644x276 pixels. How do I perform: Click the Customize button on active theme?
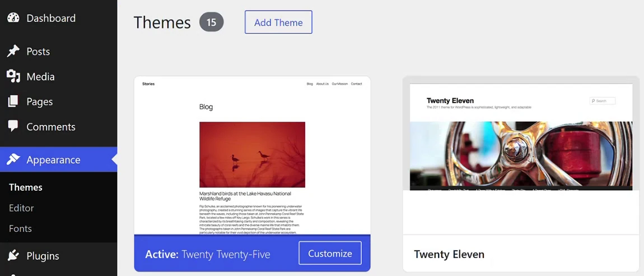coord(330,254)
